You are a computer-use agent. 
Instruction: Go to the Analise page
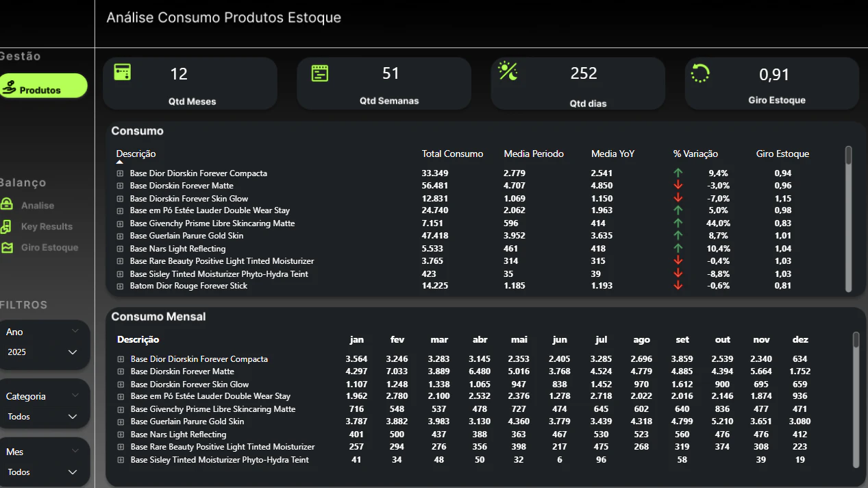[x=38, y=205]
